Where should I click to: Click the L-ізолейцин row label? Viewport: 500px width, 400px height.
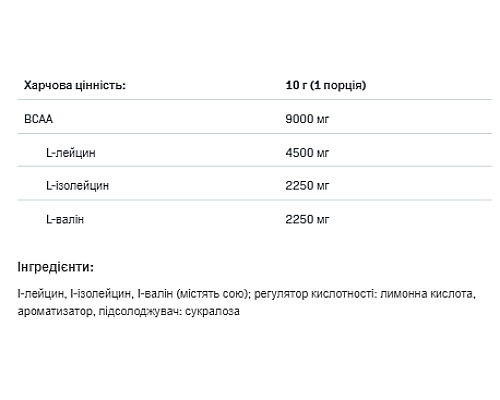pyautogui.click(x=77, y=186)
